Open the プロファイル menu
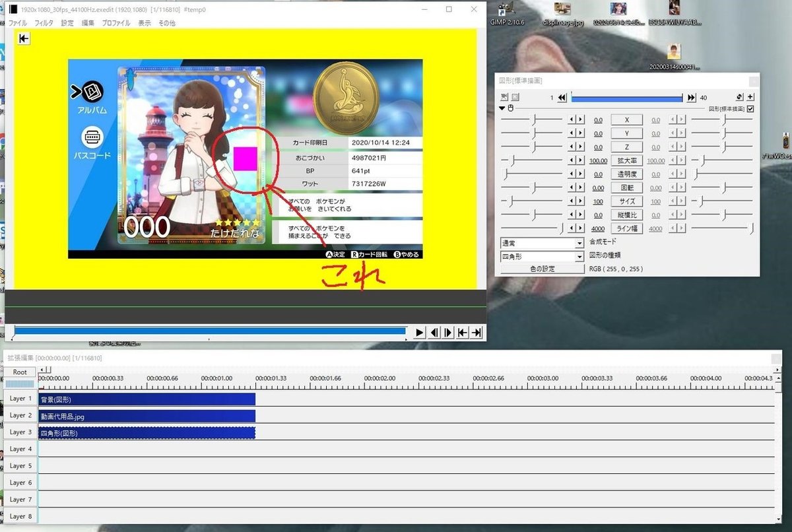 [x=116, y=23]
